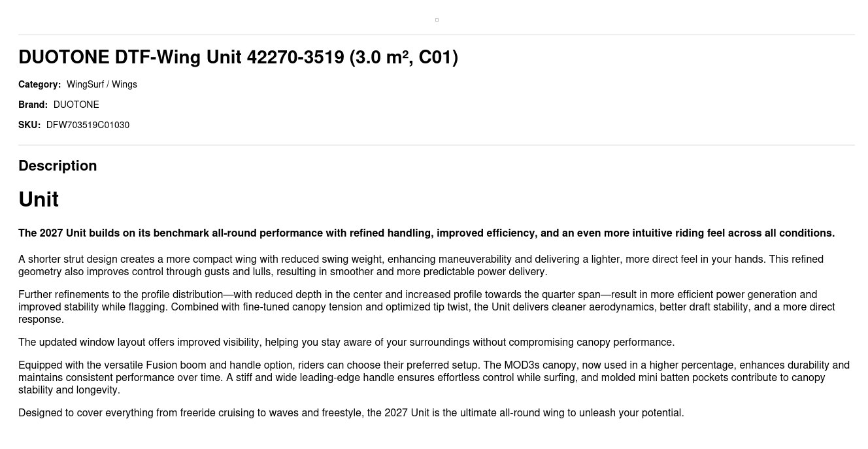Click the Brand label
The width and height of the screenshot is (868, 449).
[x=33, y=105]
